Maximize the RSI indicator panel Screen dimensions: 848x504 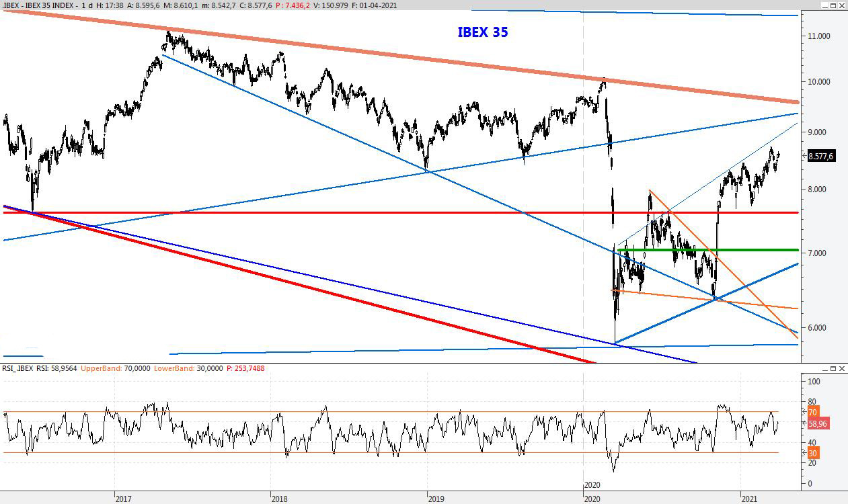click(833, 369)
